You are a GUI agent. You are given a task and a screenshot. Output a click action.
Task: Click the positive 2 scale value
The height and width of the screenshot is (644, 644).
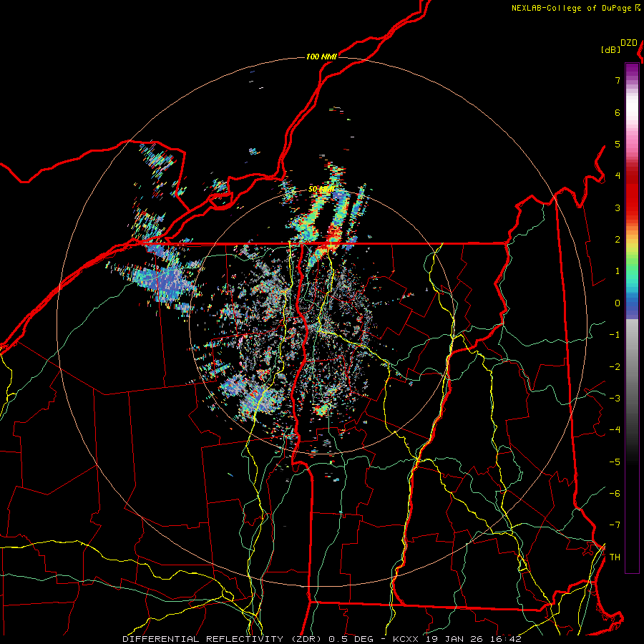[x=618, y=240]
